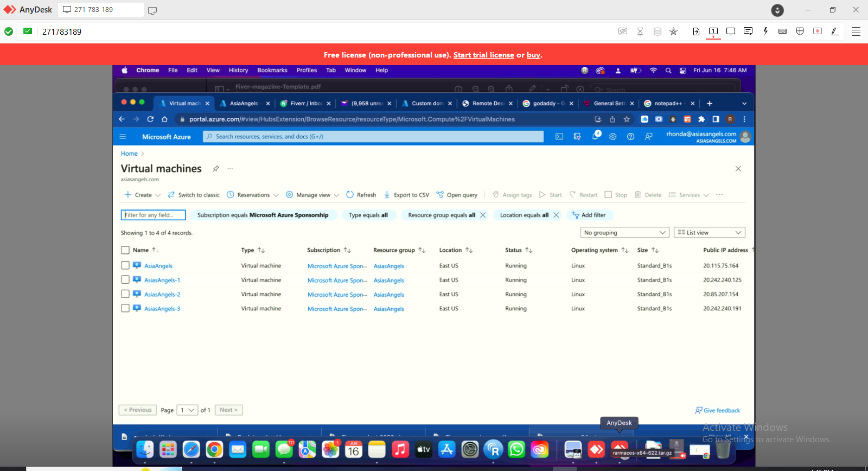The width and height of the screenshot is (868, 471).
Task: Open Azure help question mark icon
Action: point(631,137)
